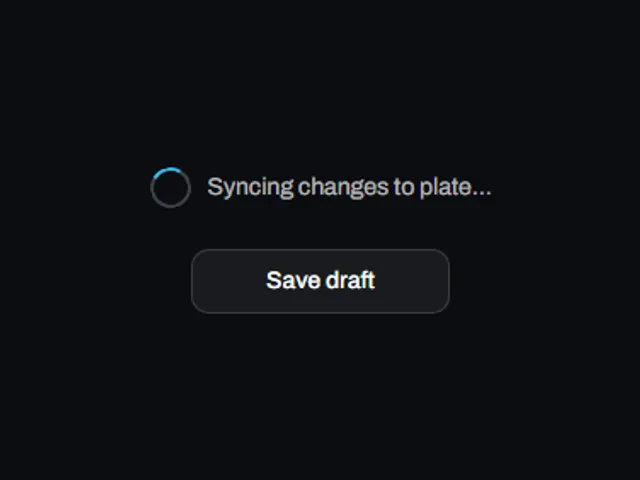Click the sync-in-progress circle icon

point(171,187)
